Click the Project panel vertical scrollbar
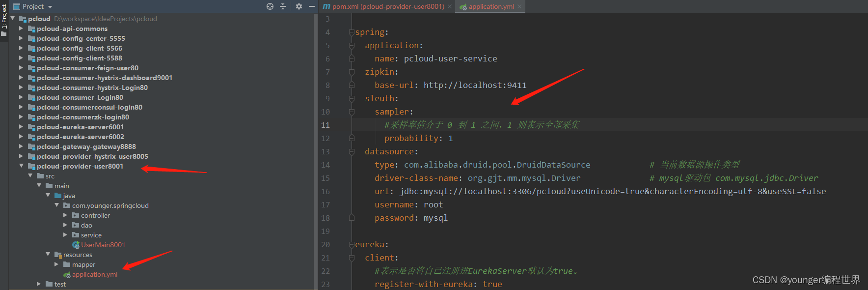 coord(315,151)
